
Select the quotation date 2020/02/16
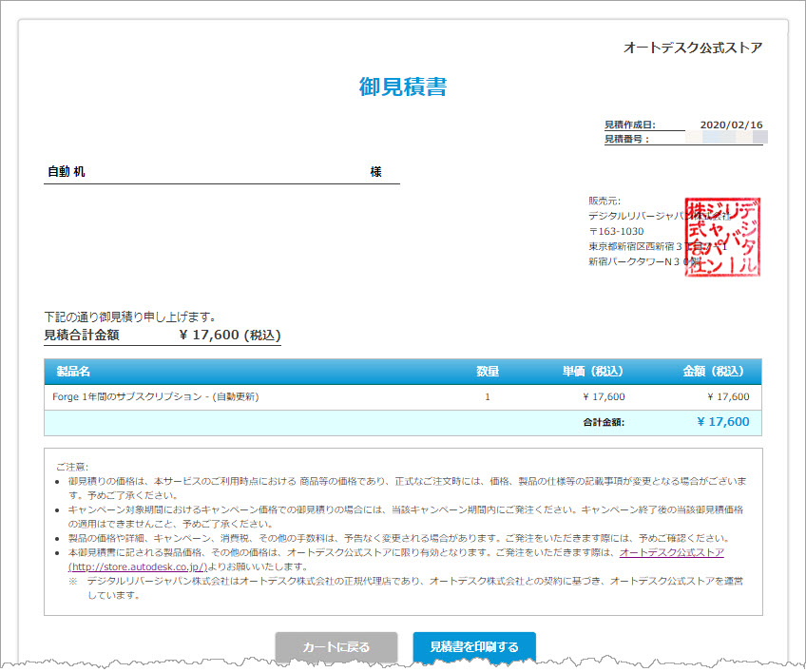coord(731,125)
